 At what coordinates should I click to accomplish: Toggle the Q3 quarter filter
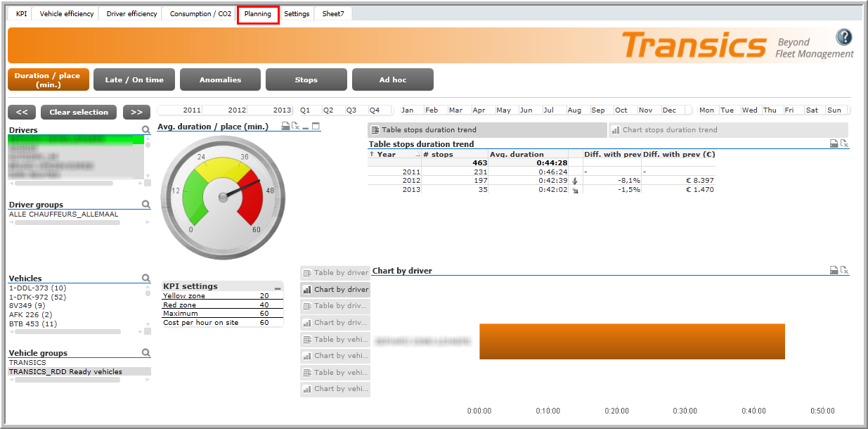351,110
